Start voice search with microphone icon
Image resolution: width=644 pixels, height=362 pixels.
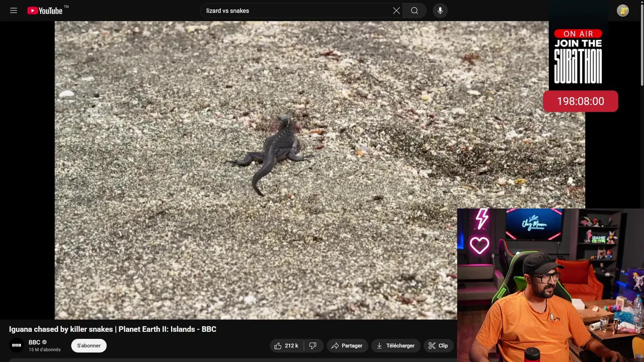coord(440,11)
